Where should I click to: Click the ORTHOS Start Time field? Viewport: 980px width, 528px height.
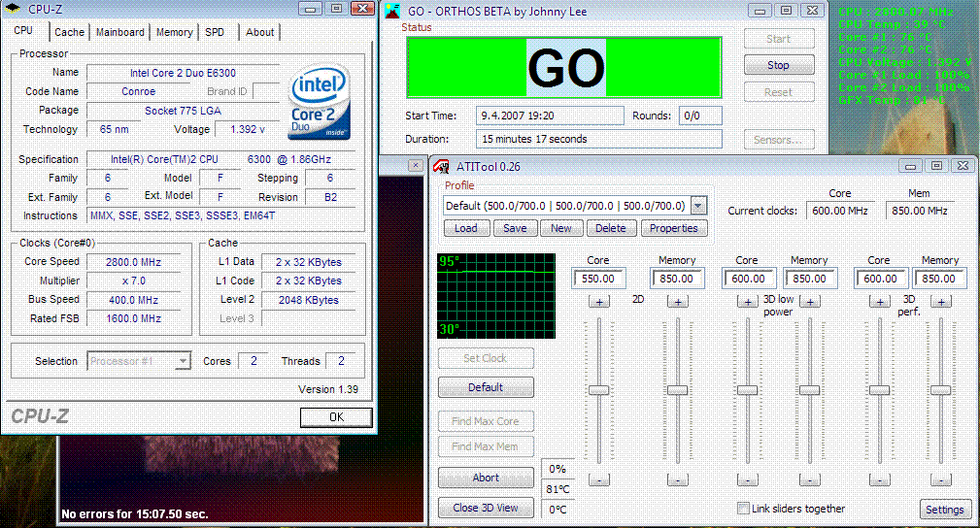click(550, 115)
